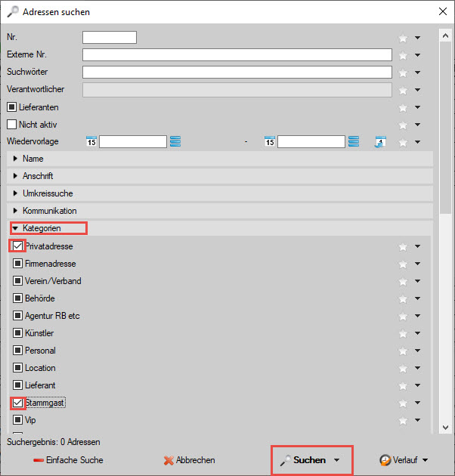Click the Suchen button
The width and height of the screenshot is (455, 476).
(304, 460)
